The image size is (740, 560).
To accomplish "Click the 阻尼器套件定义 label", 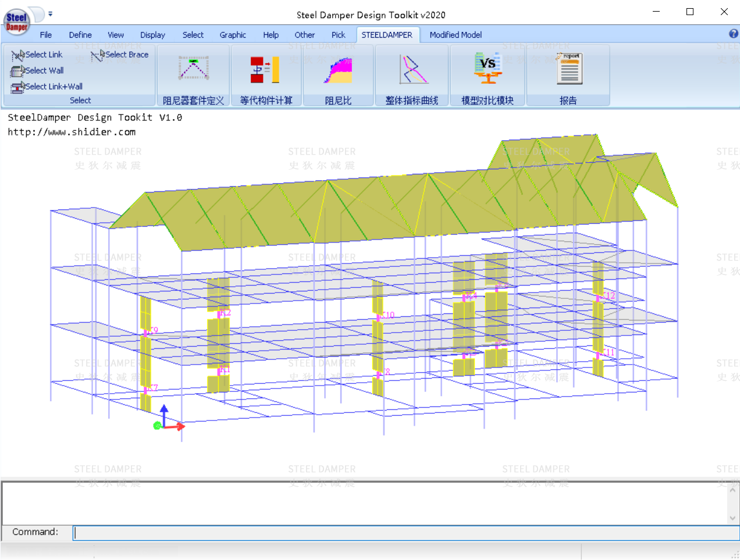I will 193,101.
